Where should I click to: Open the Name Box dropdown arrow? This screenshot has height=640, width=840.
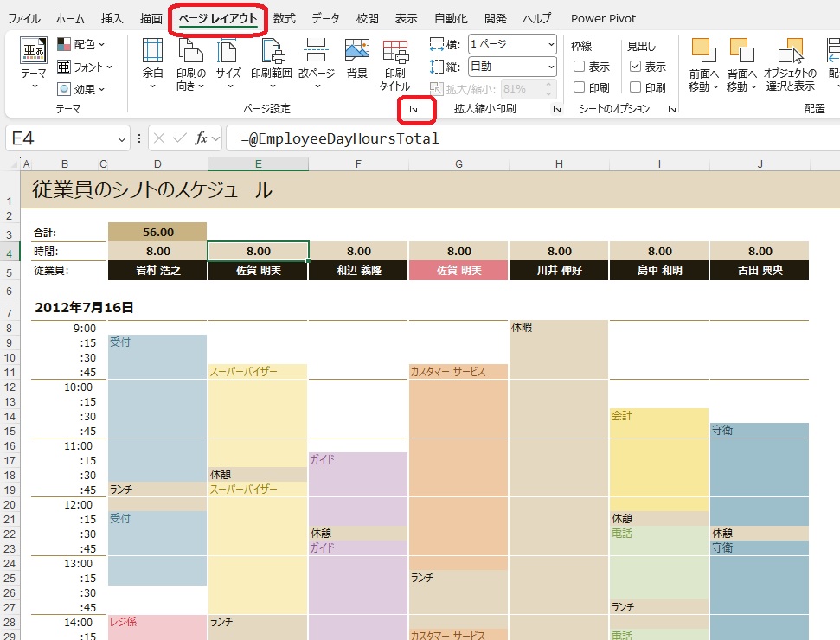tap(122, 138)
